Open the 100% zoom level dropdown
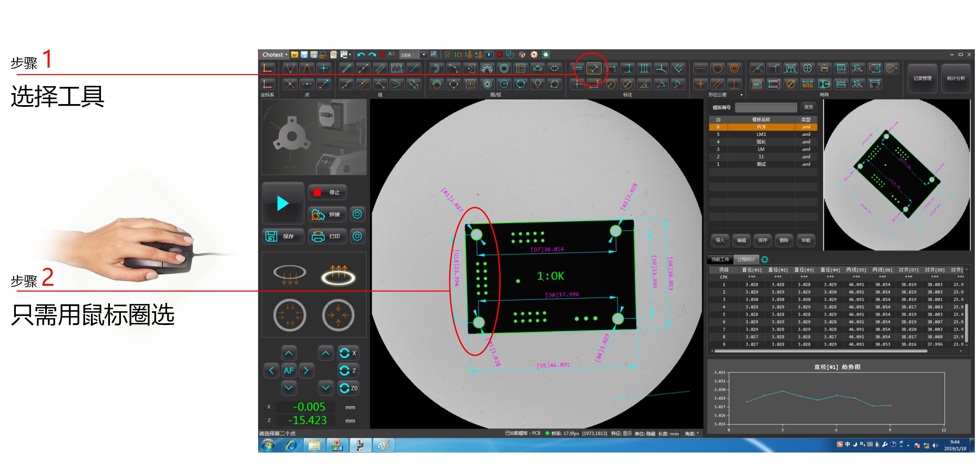The image size is (980, 467). coord(424,55)
